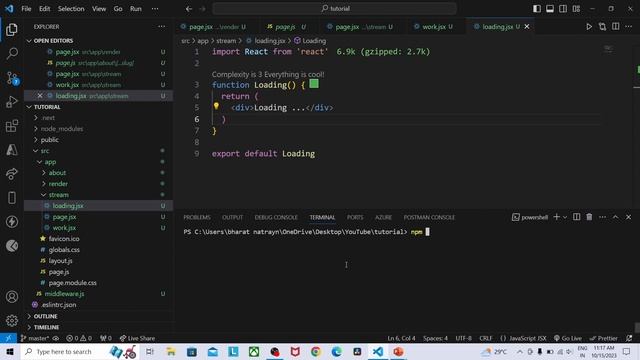Click the Windows Start button
The height and width of the screenshot is (360, 640).
point(10,351)
